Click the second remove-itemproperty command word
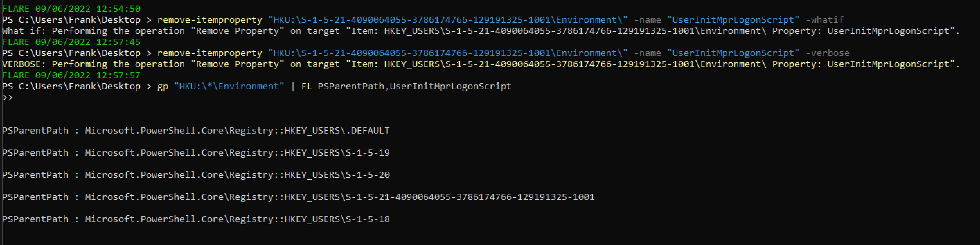The height and width of the screenshot is (245, 980). [x=209, y=53]
